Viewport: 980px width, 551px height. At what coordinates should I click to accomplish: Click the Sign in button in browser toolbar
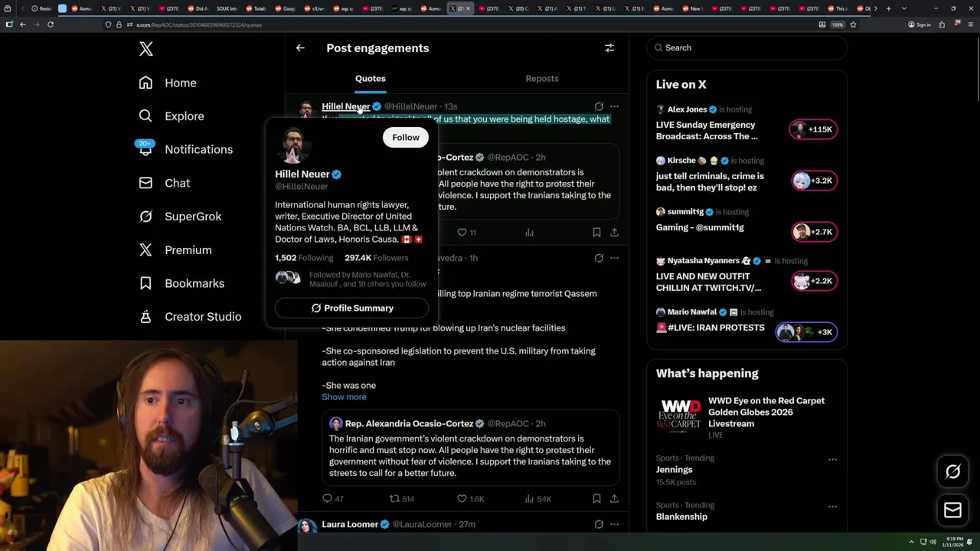[x=919, y=24]
